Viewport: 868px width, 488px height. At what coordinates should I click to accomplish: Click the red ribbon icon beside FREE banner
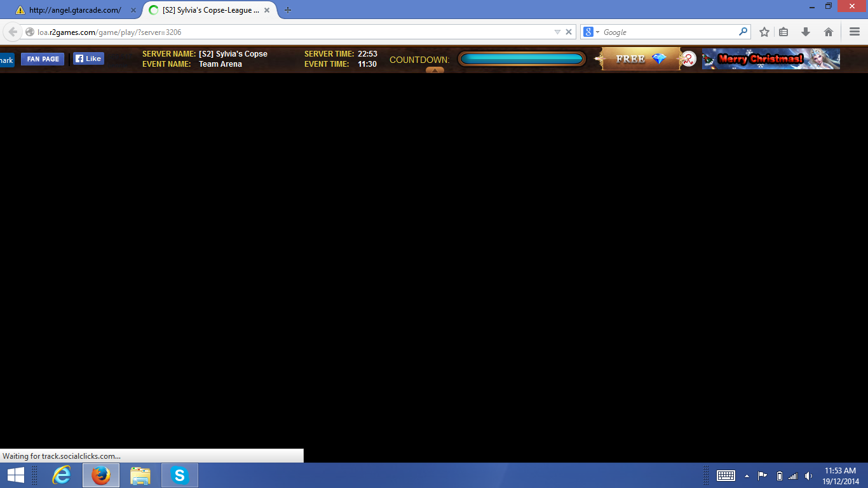coord(689,59)
